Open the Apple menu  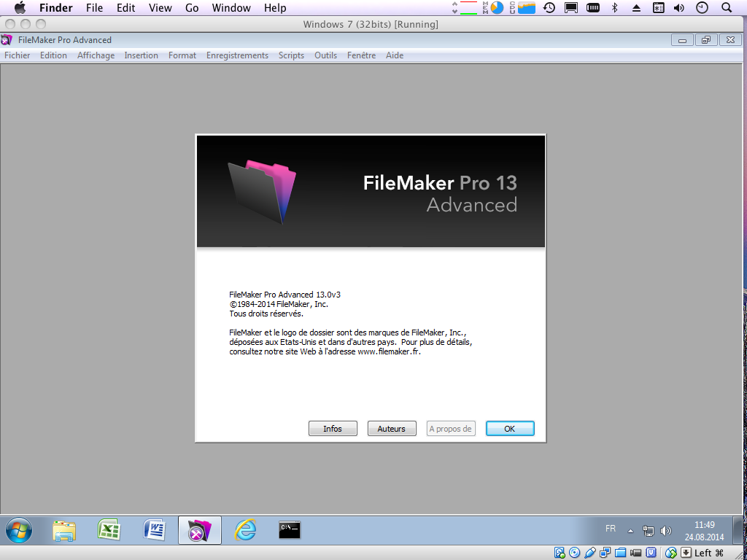tap(20, 7)
